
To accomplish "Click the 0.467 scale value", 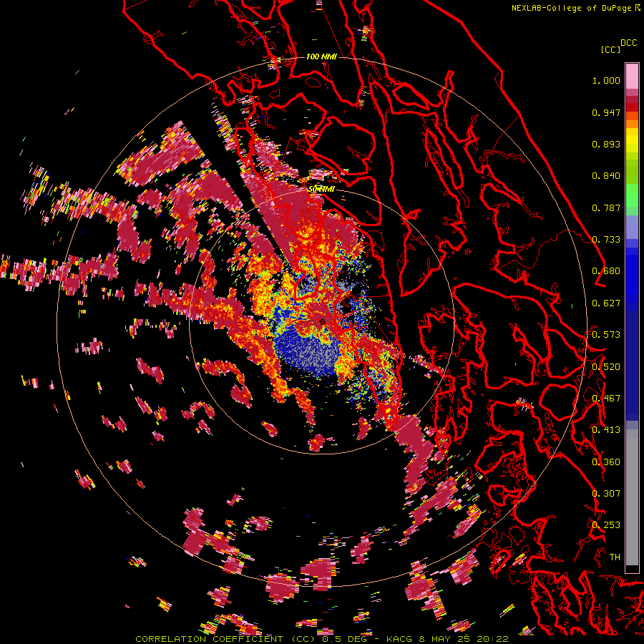I will pos(606,399).
